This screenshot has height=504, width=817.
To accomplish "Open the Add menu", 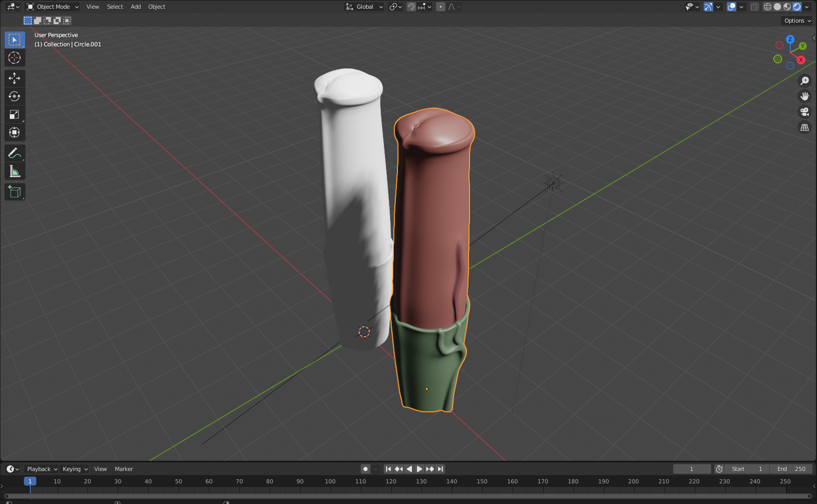I will 135,7.
